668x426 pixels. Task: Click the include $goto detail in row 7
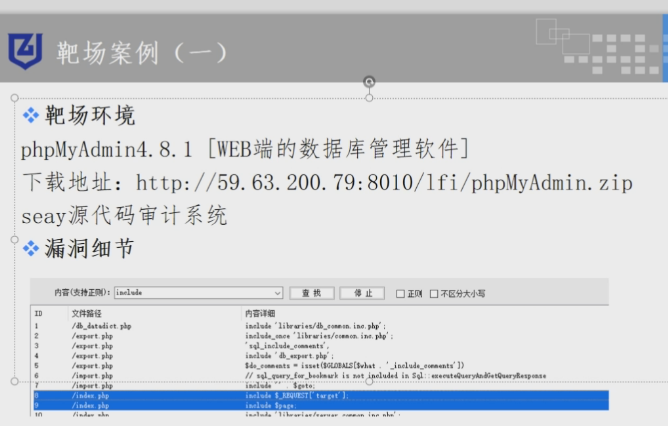[280, 386]
